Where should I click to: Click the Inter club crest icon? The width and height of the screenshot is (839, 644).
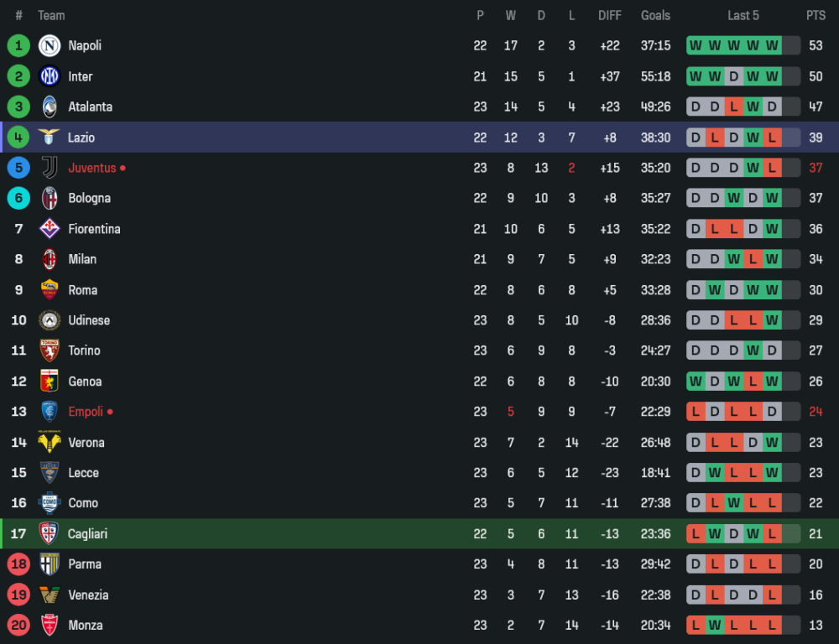(x=50, y=76)
